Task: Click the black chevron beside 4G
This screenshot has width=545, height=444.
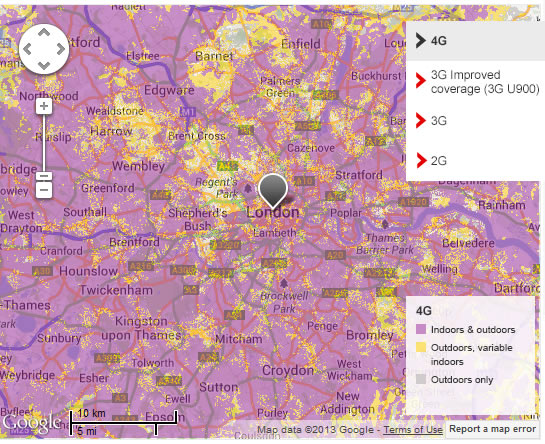Action: (x=421, y=41)
